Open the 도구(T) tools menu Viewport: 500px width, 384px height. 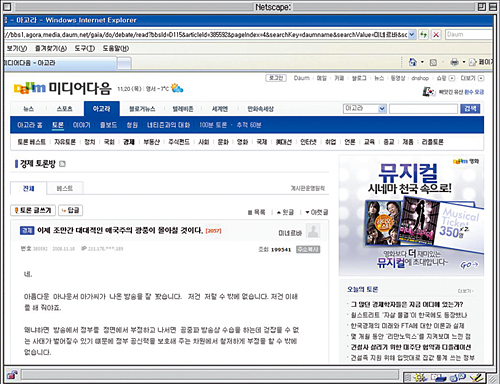click(x=84, y=48)
